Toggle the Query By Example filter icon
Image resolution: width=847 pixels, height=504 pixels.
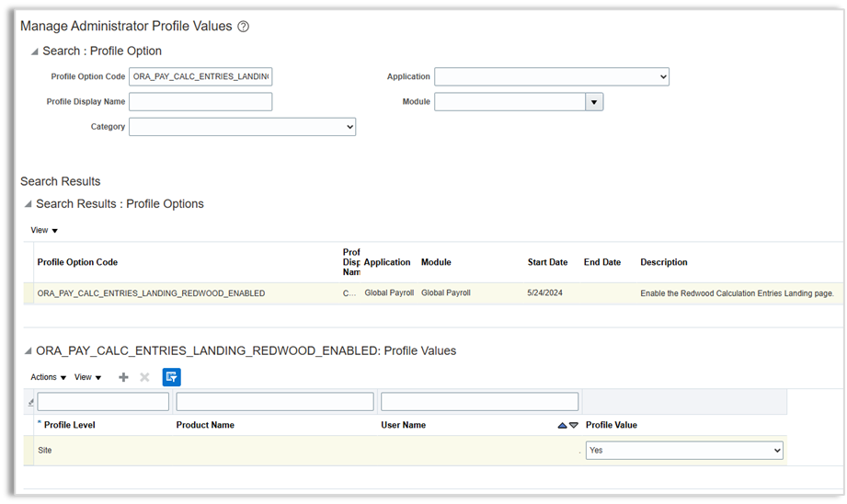(x=171, y=377)
